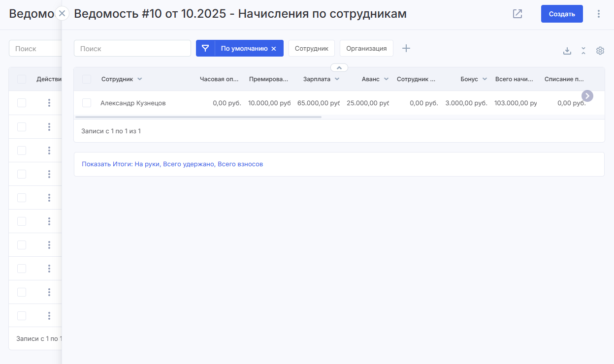The width and height of the screenshot is (614, 364).
Task: Click the Показать Итоги link
Action: [172, 164]
